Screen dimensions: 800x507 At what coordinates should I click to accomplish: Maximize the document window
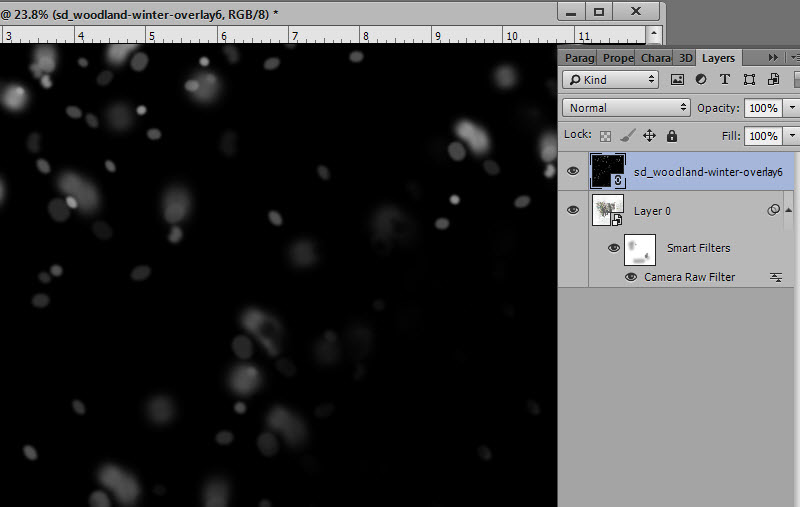point(599,12)
